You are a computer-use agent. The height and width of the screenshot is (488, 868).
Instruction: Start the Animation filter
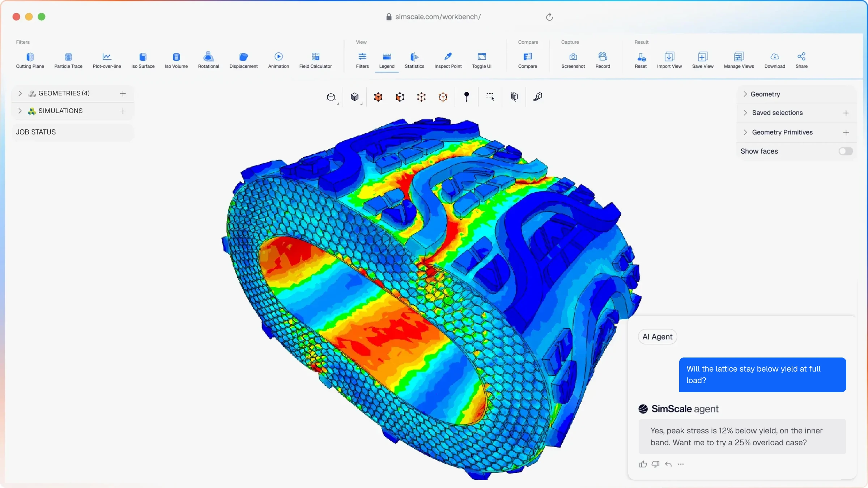tap(278, 60)
